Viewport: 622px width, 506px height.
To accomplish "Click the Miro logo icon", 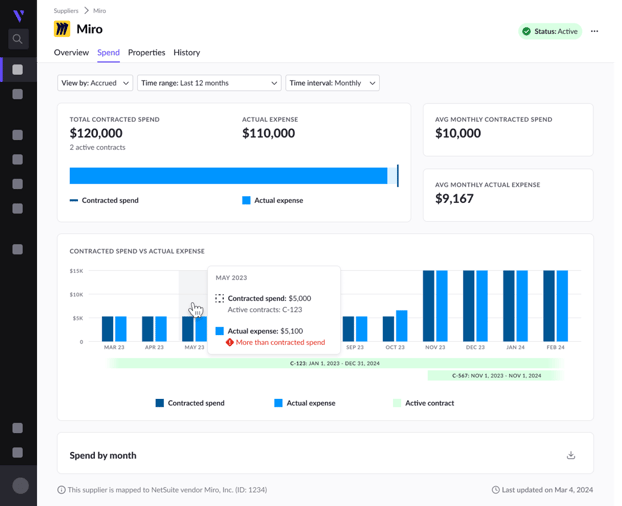I will (x=62, y=29).
